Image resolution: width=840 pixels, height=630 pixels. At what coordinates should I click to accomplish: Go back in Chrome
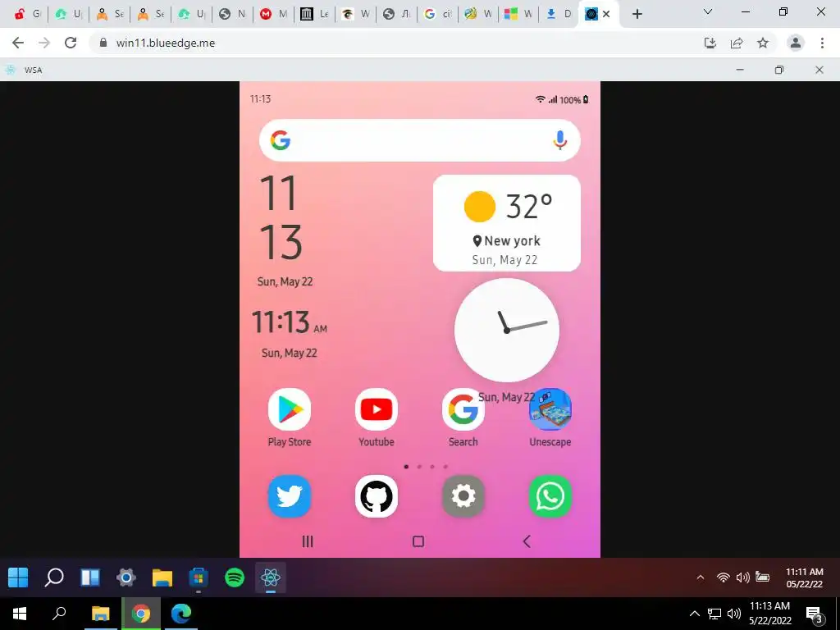click(x=18, y=43)
